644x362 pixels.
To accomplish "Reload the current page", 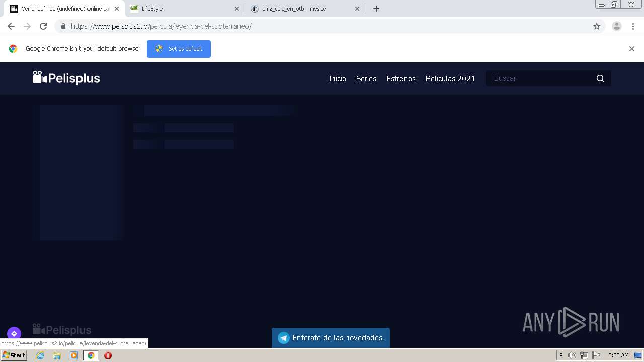I will (x=43, y=26).
